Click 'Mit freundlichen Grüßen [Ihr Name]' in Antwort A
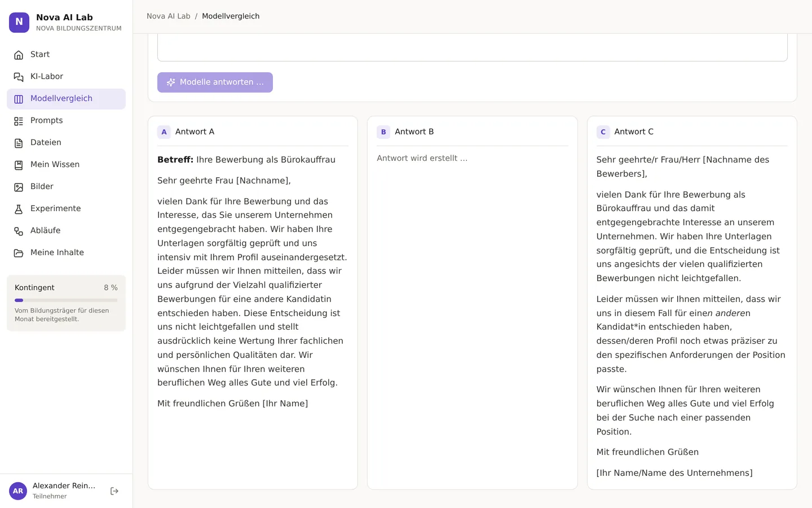Image resolution: width=812 pixels, height=508 pixels. pyautogui.click(x=232, y=404)
